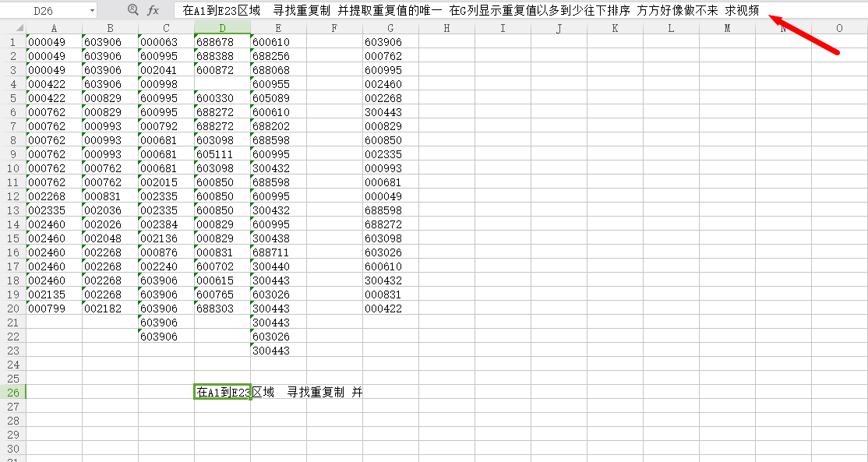Image resolution: width=868 pixels, height=462 pixels.
Task: Click cell E15 containing 300438
Action: (278, 238)
